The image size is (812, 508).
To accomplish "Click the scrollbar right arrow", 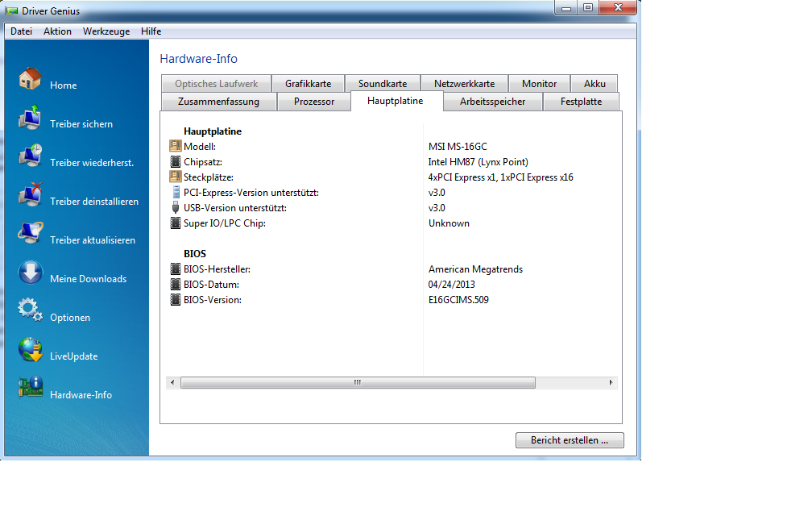I will [611, 382].
